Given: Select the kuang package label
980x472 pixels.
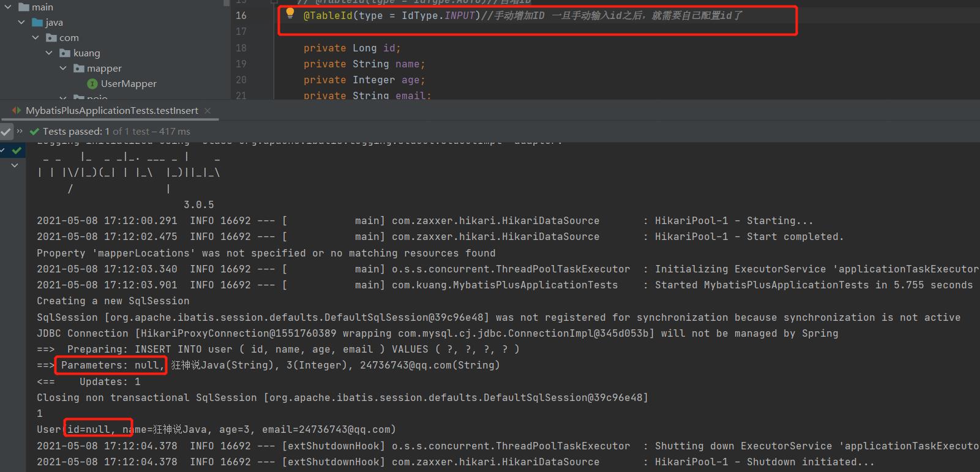Looking at the screenshot, I should [x=87, y=53].
